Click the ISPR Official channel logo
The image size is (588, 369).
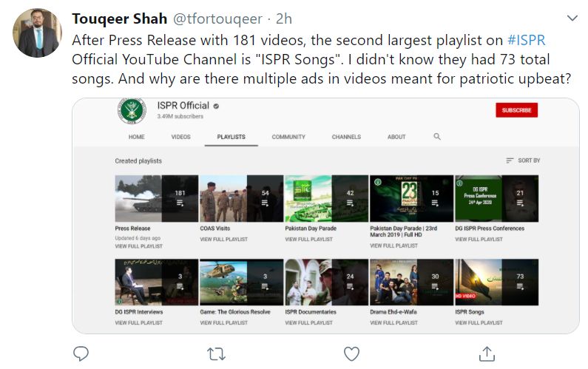pos(131,111)
